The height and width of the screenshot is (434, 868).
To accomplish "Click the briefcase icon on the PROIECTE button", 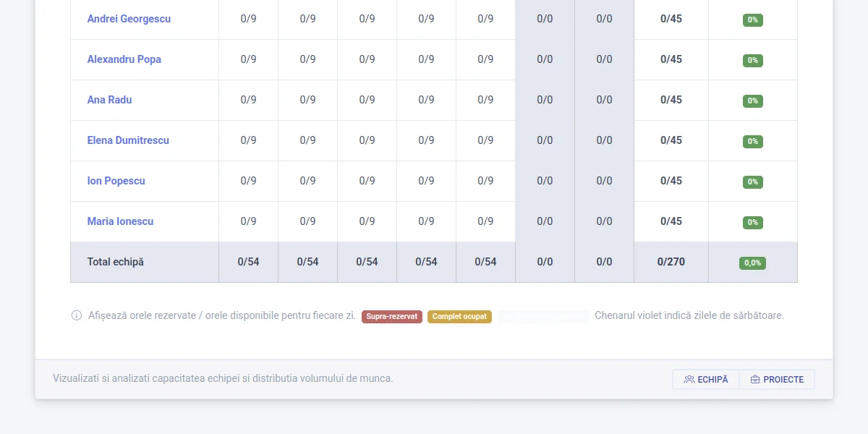I will 755,379.
